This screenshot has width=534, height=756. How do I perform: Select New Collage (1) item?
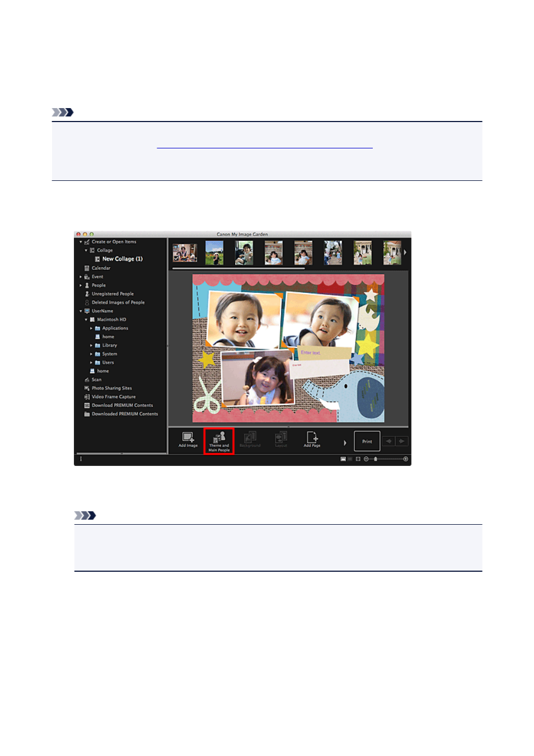pos(122,259)
